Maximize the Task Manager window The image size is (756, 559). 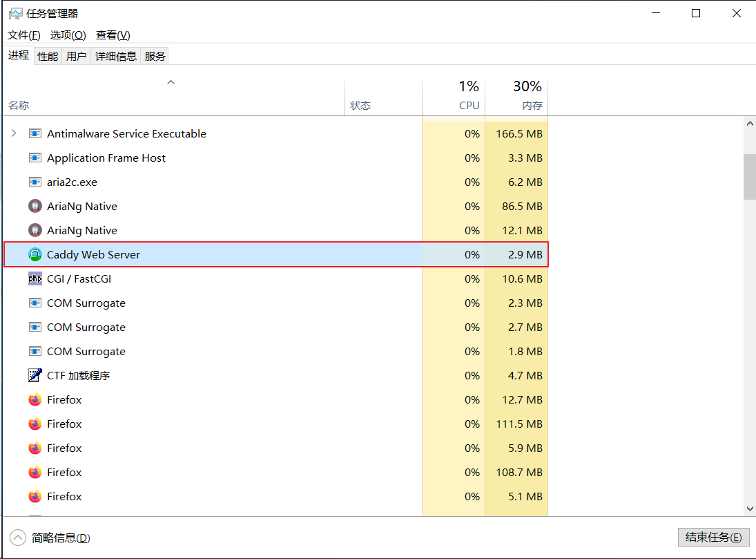tap(696, 13)
